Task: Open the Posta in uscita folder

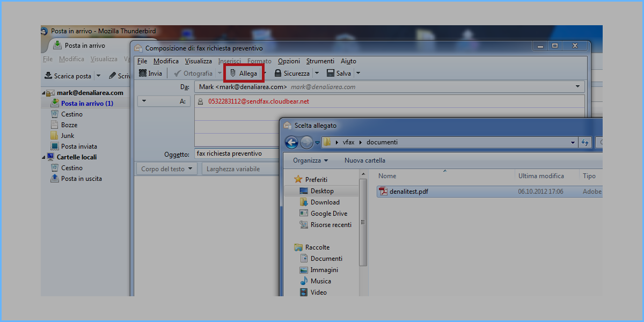Action: pos(76,179)
